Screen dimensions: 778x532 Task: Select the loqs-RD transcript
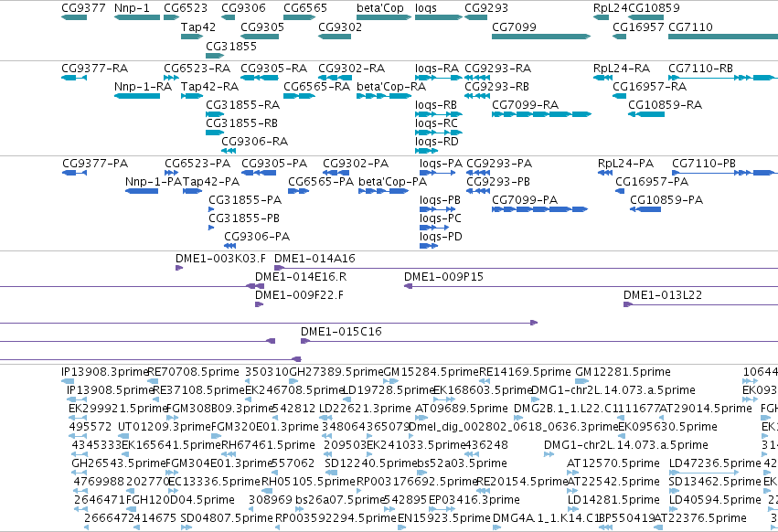pos(427,151)
